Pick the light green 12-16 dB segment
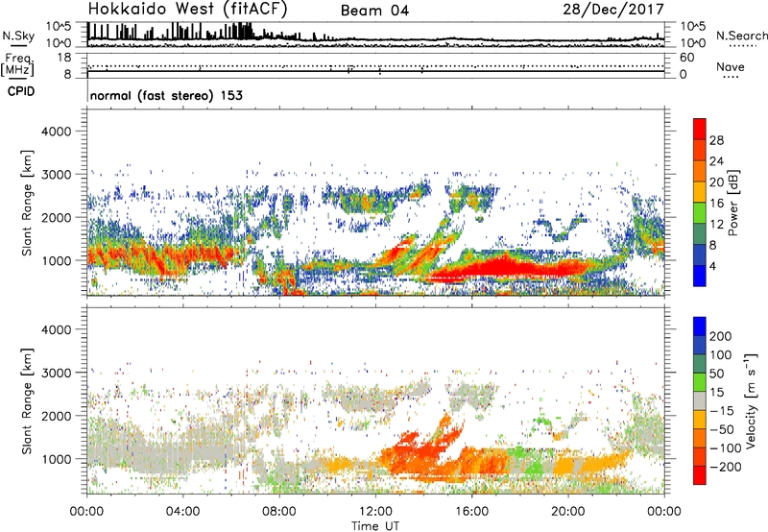The height and width of the screenshot is (532, 768). coord(700,213)
